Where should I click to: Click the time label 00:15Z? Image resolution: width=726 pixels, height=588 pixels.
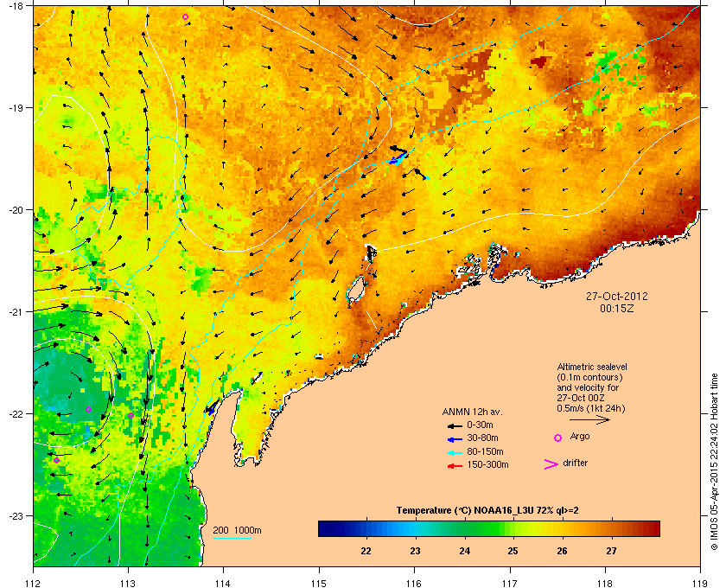(617, 308)
